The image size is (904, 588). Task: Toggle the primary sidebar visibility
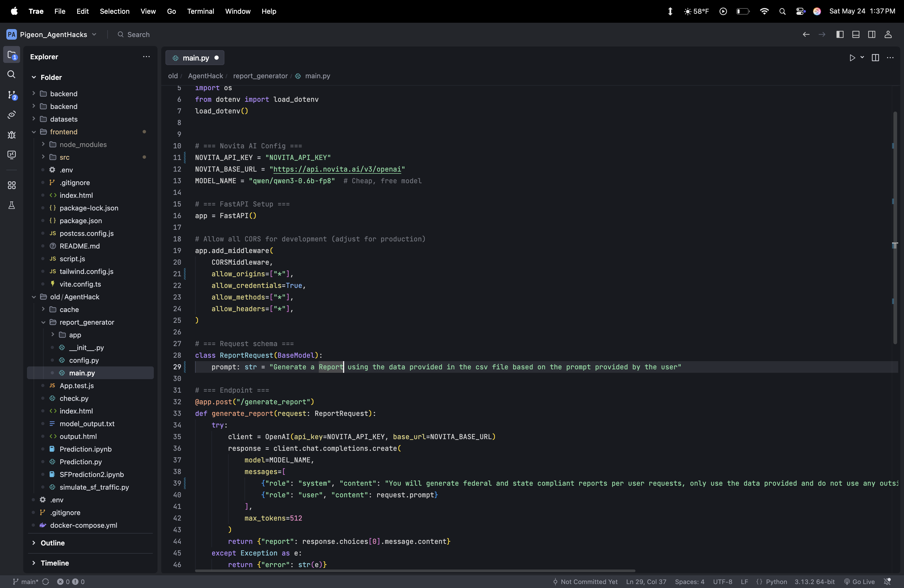click(x=840, y=35)
